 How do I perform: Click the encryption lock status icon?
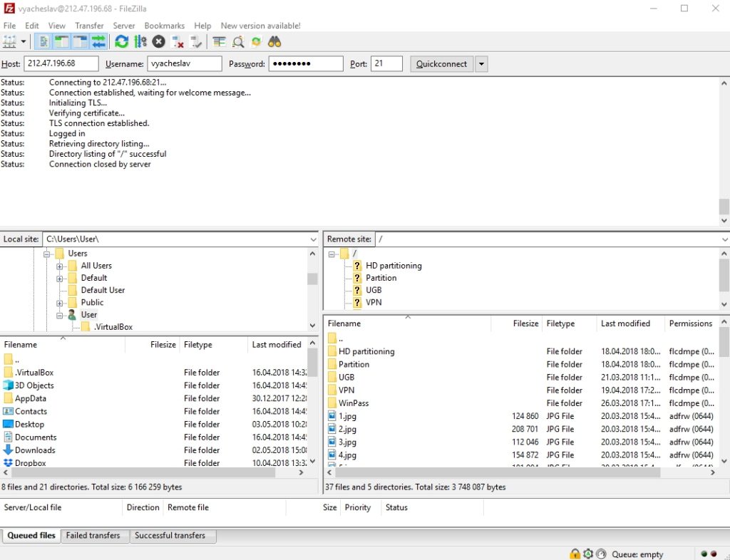coord(575,554)
